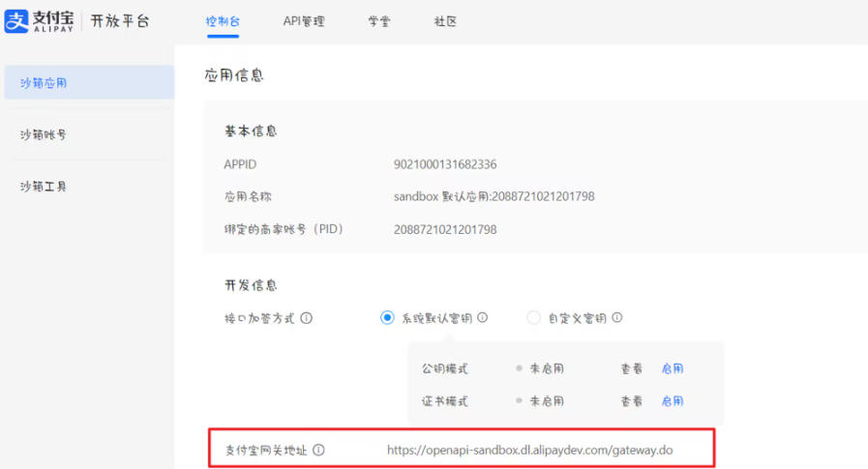This screenshot has height=469, width=868.
Task: Open the API管理 tab
Action: point(304,21)
